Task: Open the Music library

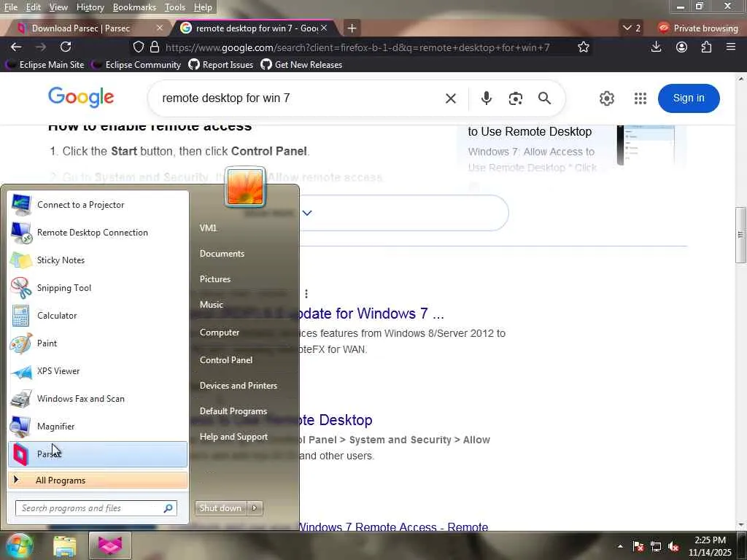Action: pos(211,305)
